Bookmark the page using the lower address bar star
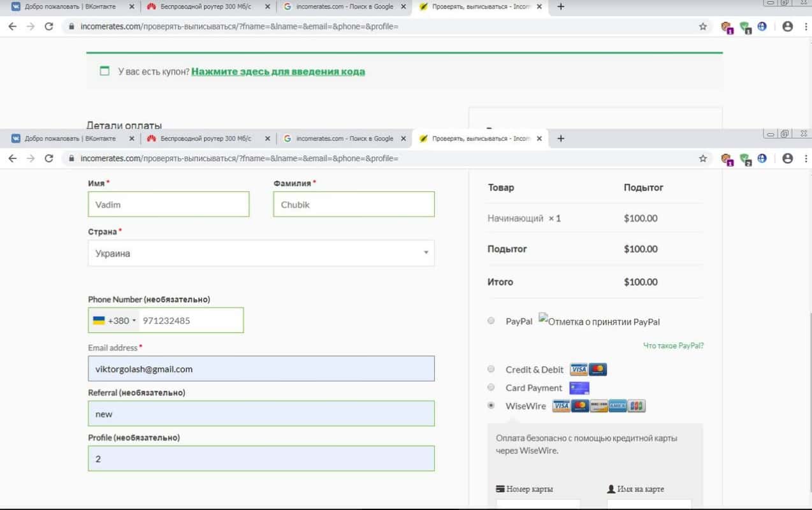 pyautogui.click(x=703, y=158)
